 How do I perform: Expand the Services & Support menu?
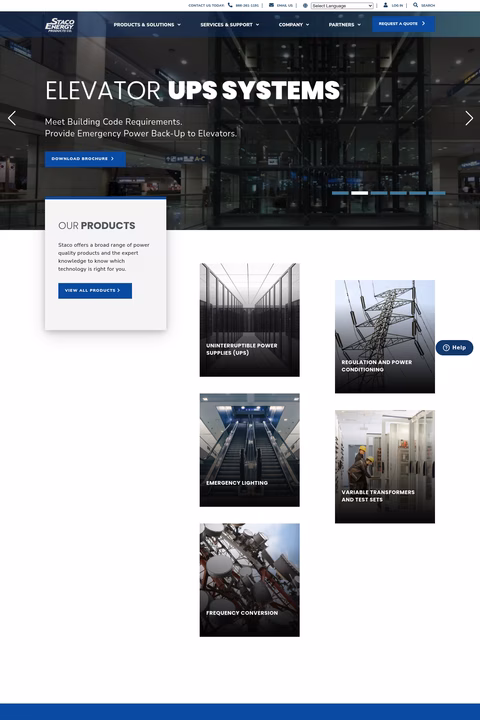tap(230, 25)
